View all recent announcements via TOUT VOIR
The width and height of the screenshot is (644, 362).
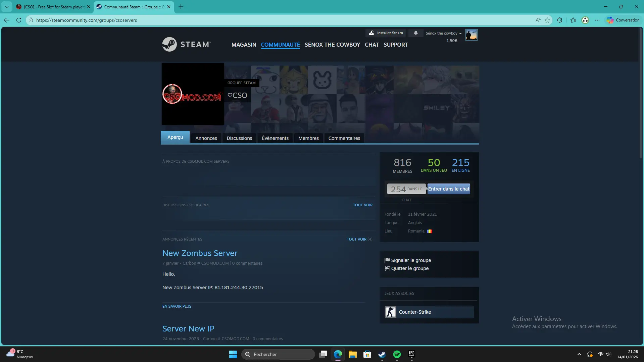click(357, 239)
